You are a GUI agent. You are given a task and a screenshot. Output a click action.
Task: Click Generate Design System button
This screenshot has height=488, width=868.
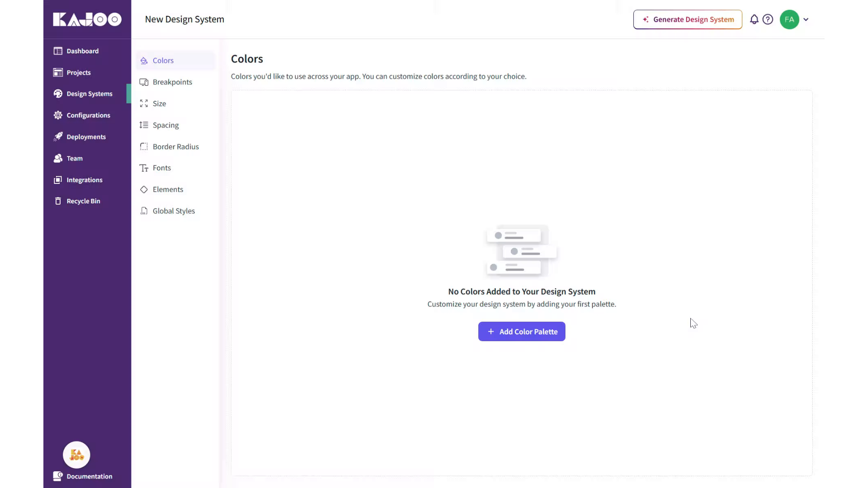coord(688,19)
